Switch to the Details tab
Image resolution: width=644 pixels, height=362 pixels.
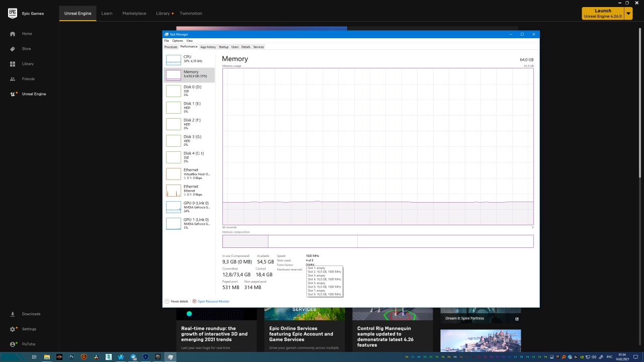(x=246, y=47)
